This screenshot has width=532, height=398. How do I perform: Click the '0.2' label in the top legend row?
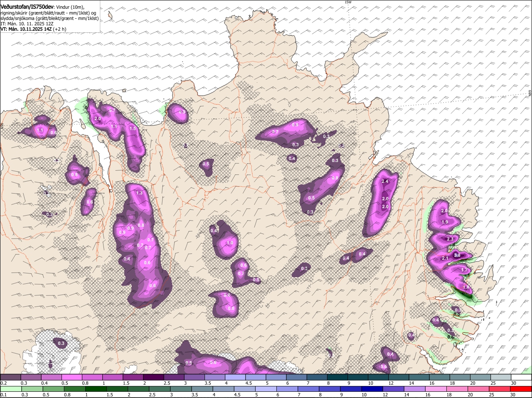coord(3,383)
